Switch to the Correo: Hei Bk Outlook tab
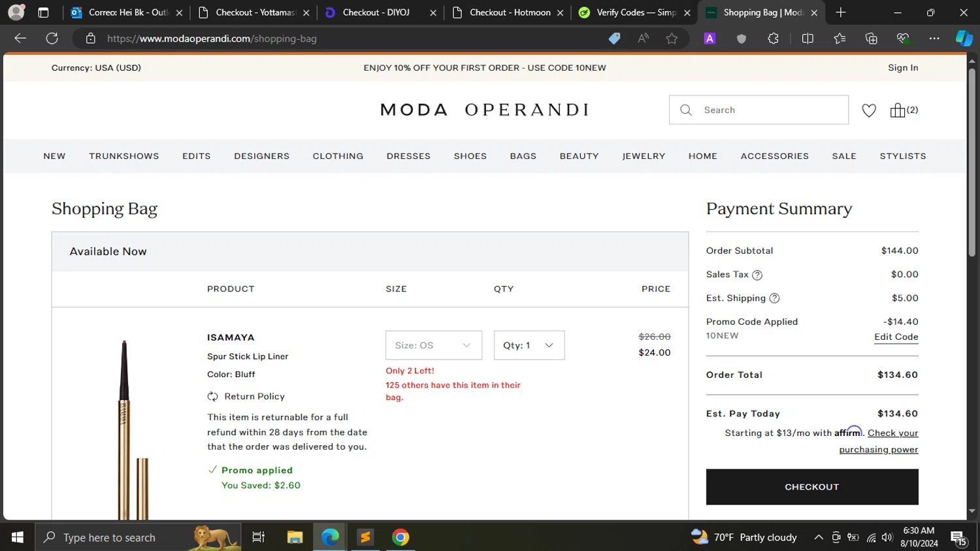 (x=127, y=12)
